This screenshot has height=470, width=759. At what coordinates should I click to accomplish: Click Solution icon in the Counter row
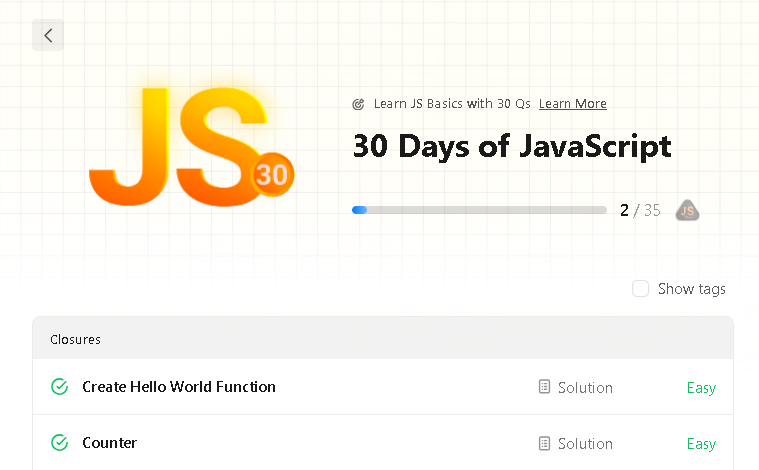(545, 443)
